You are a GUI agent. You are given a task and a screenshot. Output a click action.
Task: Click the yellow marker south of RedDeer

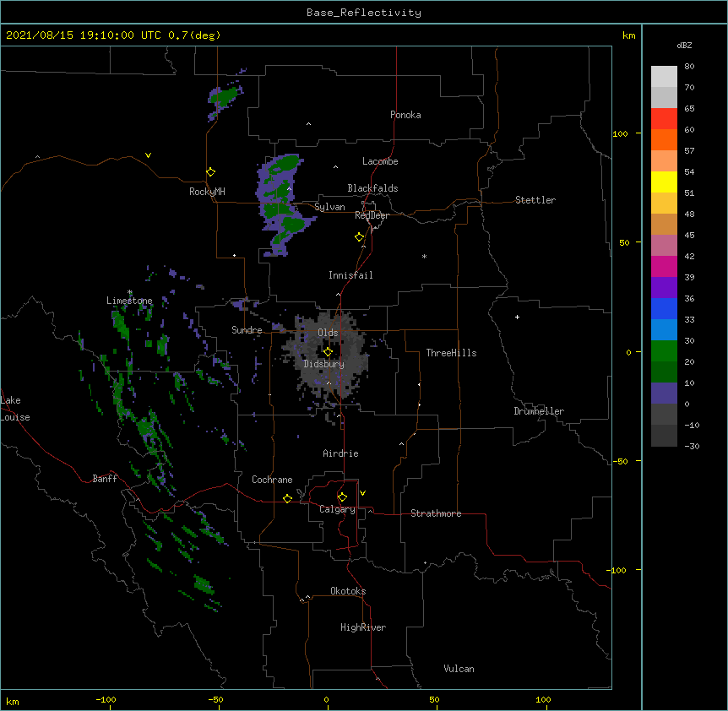pos(359,237)
